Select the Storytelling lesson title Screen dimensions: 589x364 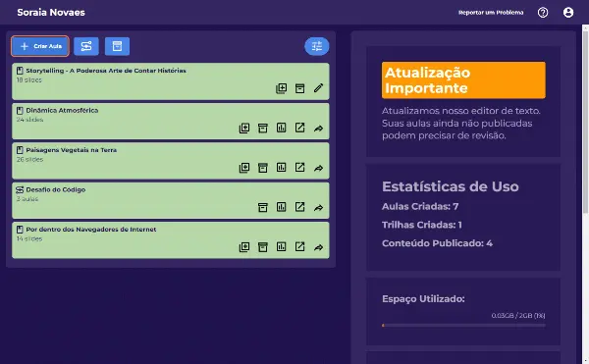click(x=106, y=71)
